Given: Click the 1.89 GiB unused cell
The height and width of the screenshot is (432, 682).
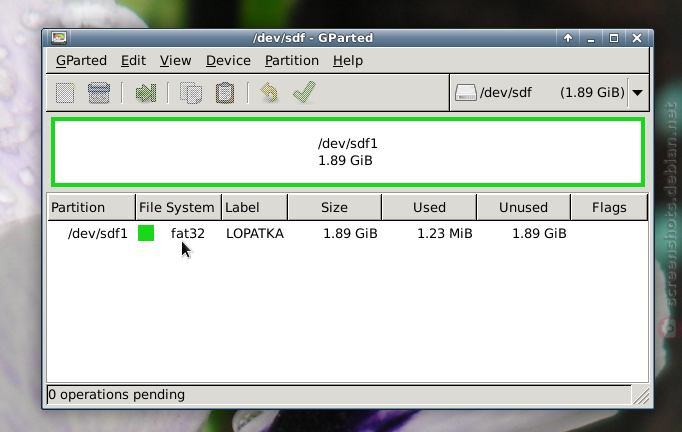Looking at the screenshot, I should pyautogui.click(x=539, y=234).
